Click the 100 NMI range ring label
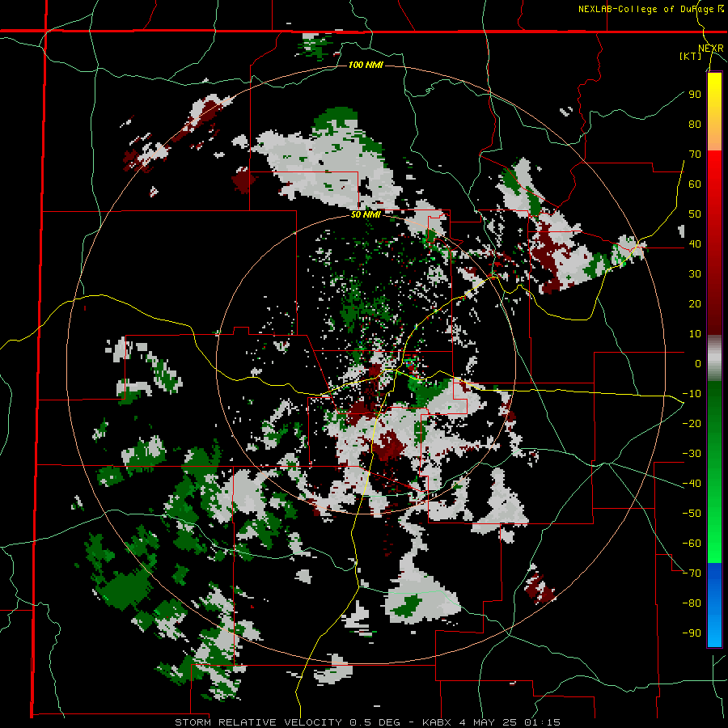 pos(366,65)
